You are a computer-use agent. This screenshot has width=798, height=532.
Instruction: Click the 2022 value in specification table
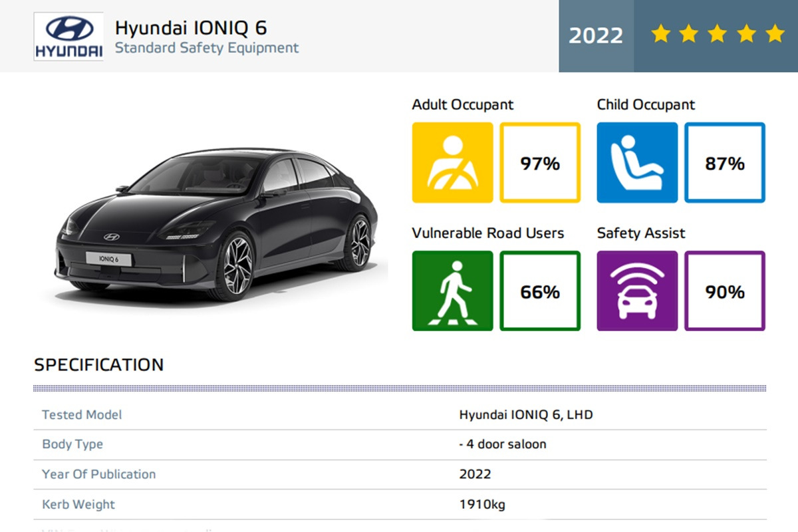tap(475, 474)
